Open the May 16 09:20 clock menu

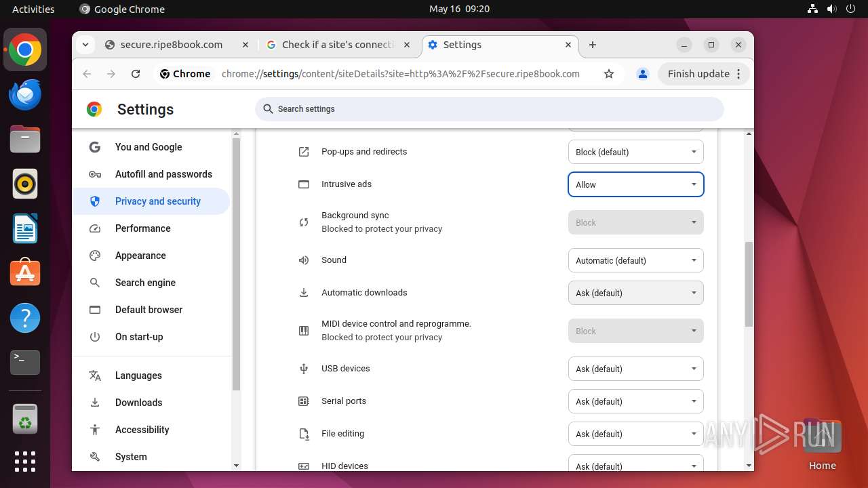click(x=459, y=9)
